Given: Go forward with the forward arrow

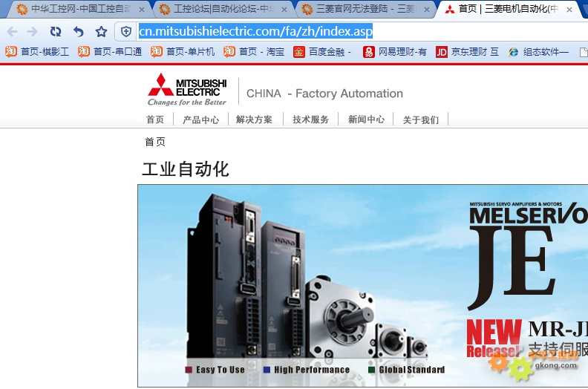Looking at the screenshot, I should coord(33,31).
